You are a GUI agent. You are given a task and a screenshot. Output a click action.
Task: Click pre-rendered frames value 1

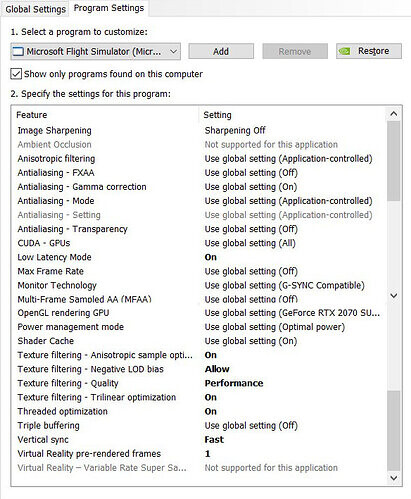207,453
